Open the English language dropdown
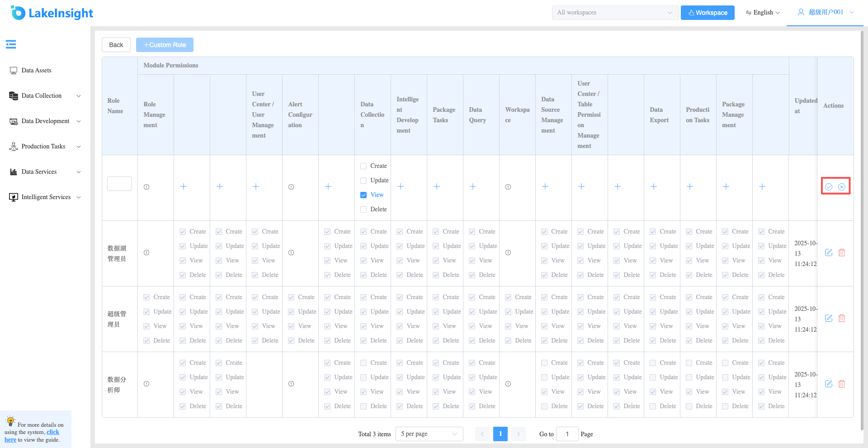 tap(763, 13)
